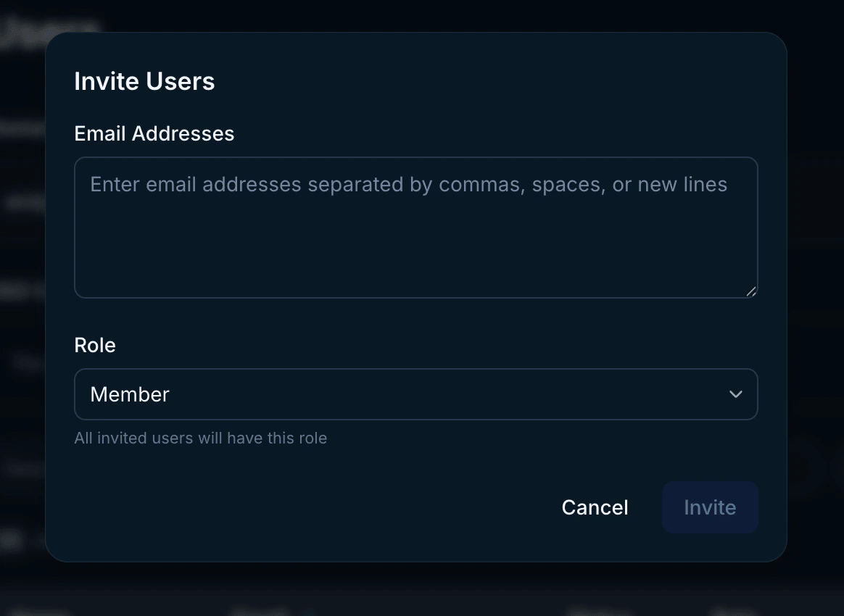Click the Email Addresses label
844x616 pixels.
click(154, 133)
